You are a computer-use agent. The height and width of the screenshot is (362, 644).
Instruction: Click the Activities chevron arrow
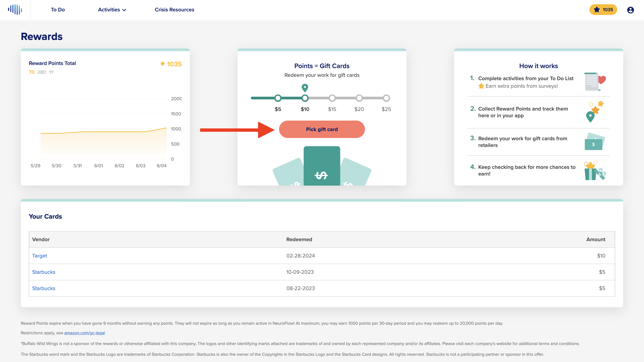[x=124, y=10]
